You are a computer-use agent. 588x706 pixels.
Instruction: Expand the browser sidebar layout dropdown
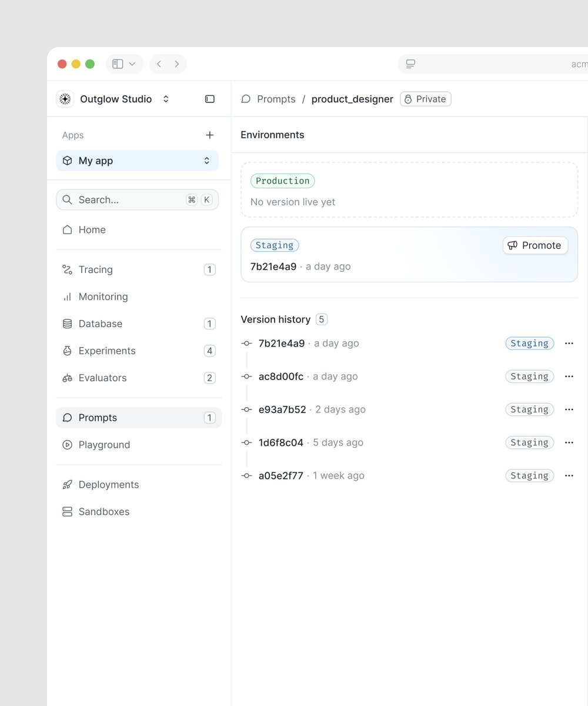[125, 64]
